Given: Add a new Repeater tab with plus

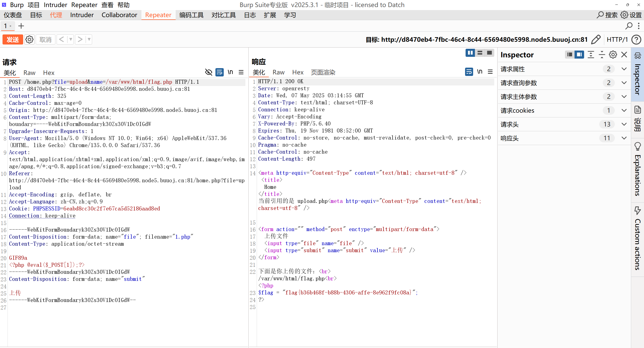Looking at the screenshot, I should (21, 26).
